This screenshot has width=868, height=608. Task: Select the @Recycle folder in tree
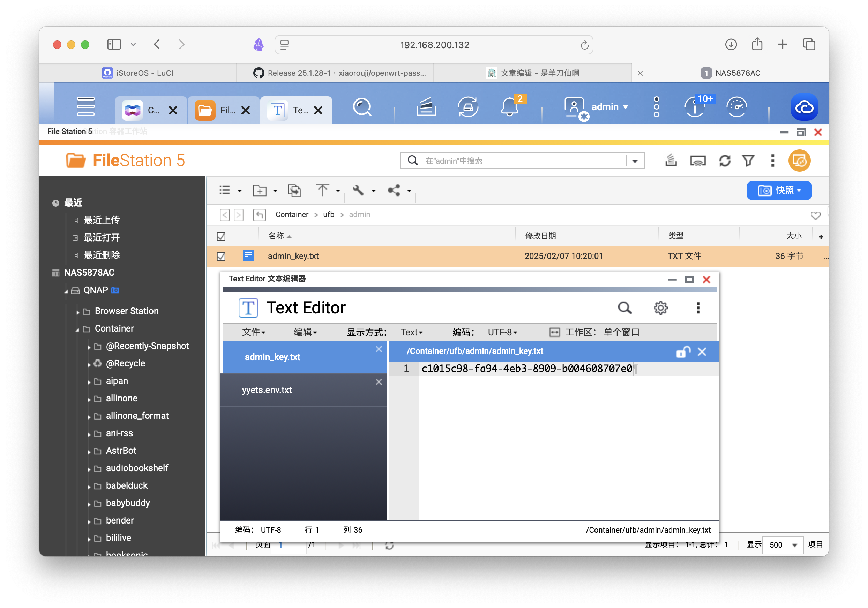[x=125, y=364]
